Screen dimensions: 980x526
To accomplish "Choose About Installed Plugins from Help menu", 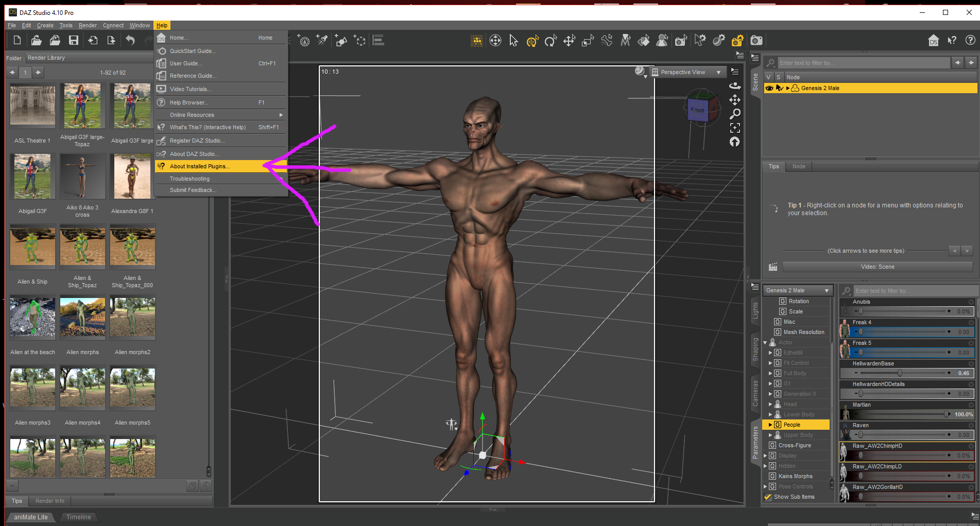I will coord(221,166).
